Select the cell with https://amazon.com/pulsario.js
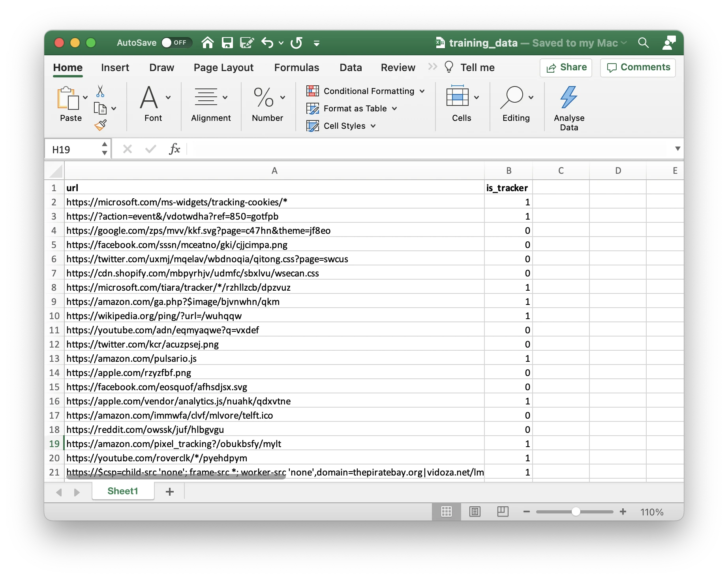 click(274, 358)
